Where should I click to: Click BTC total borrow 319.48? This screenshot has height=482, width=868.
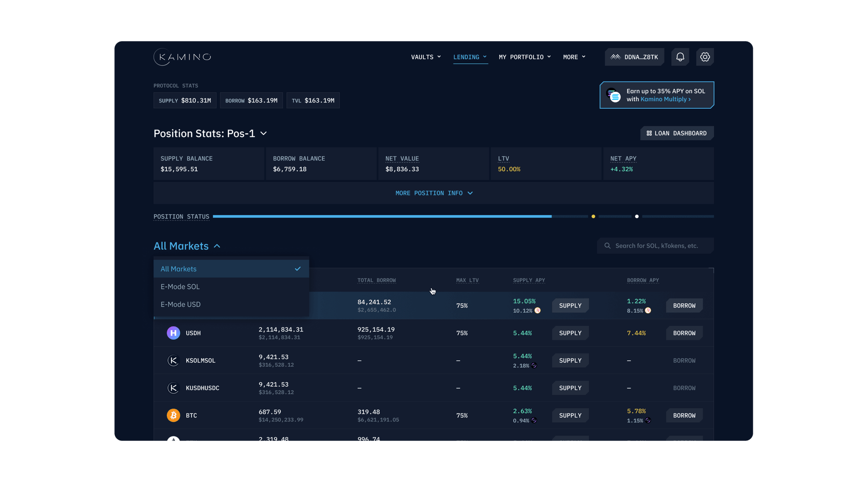pos(368,412)
